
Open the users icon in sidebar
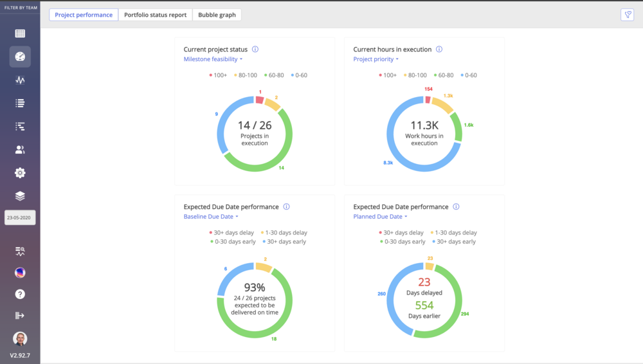coord(20,150)
